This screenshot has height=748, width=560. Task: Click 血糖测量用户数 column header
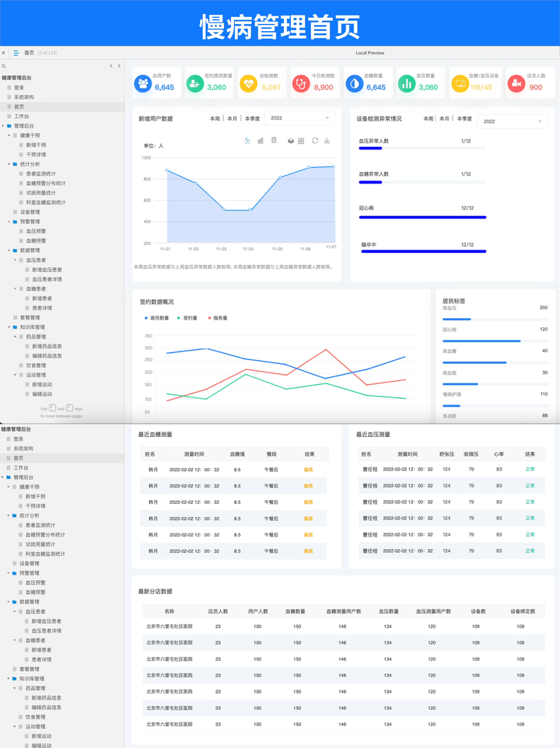(344, 611)
